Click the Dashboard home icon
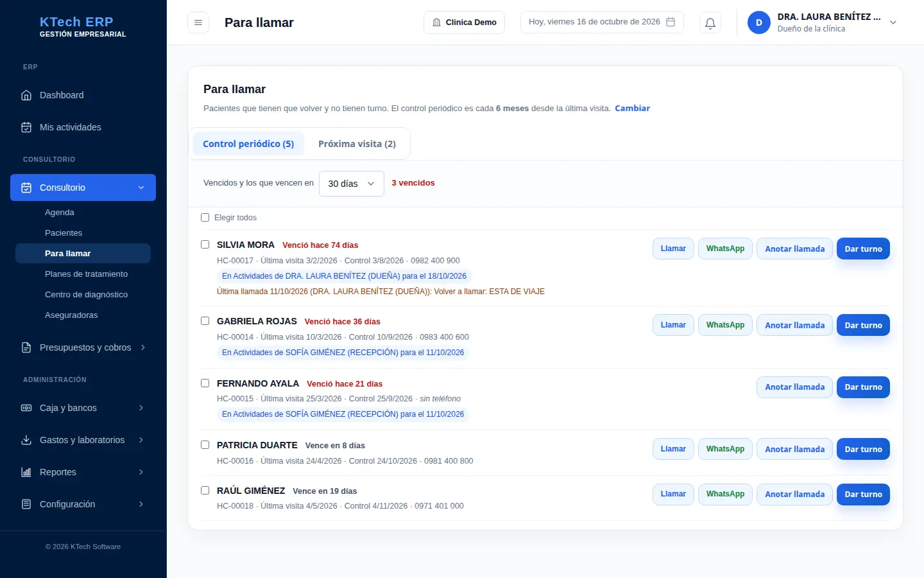 coord(26,95)
